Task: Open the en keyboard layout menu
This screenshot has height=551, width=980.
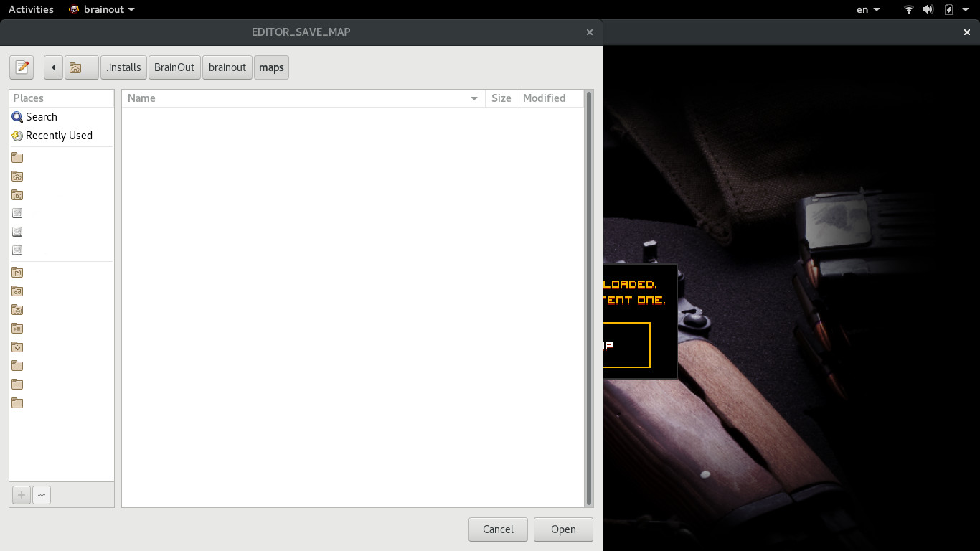Action: 868,9
